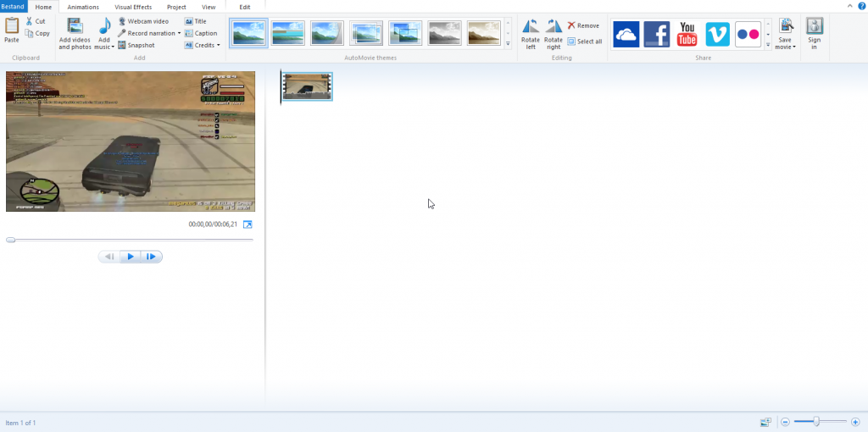Open the Project tab
The width and height of the screenshot is (868, 432).
click(176, 7)
